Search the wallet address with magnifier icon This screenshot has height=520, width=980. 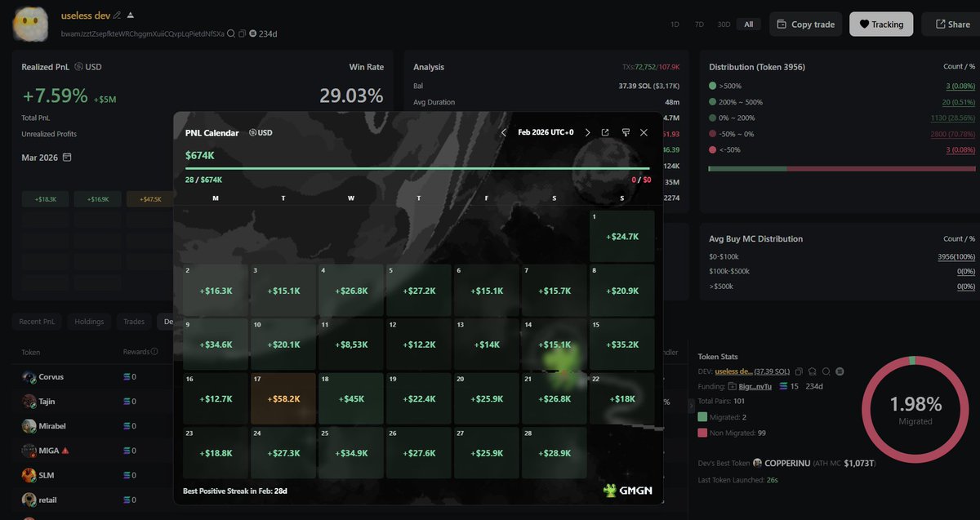click(231, 33)
